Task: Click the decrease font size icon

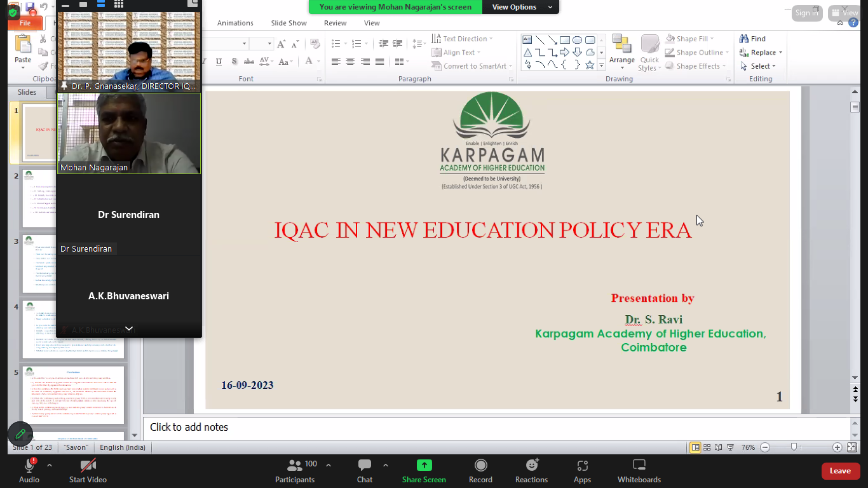Action: pyautogui.click(x=295, y=44)
